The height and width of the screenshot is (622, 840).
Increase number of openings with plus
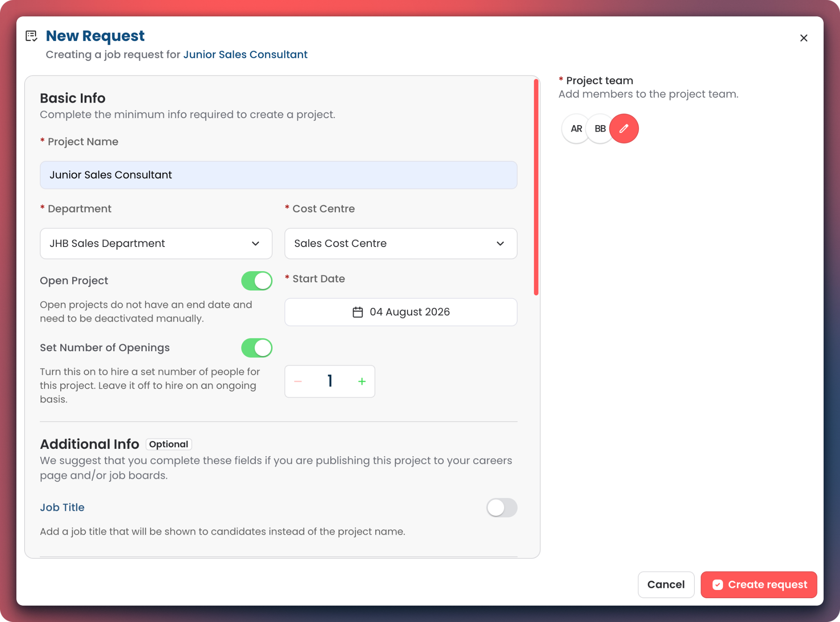click(x=362, y=382)
